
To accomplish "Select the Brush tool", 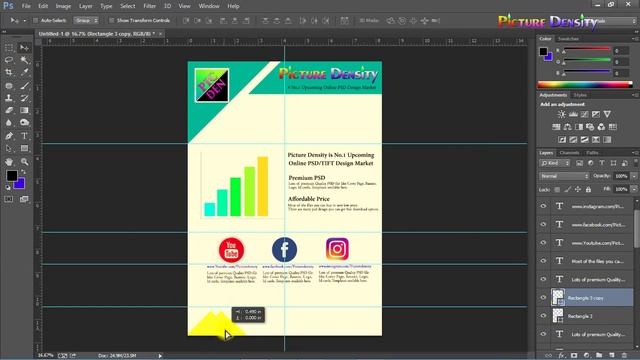I will [24, 86].
